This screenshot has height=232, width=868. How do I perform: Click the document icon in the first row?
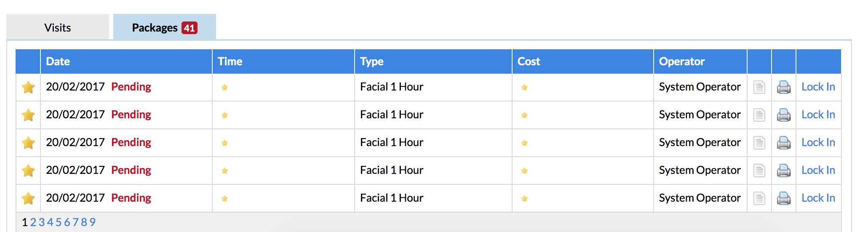(759, 87)
